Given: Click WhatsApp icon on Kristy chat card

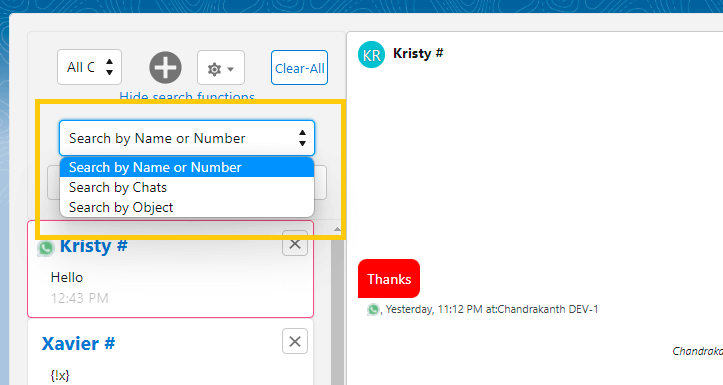Looking at the screenshot, I should (46, 248).
